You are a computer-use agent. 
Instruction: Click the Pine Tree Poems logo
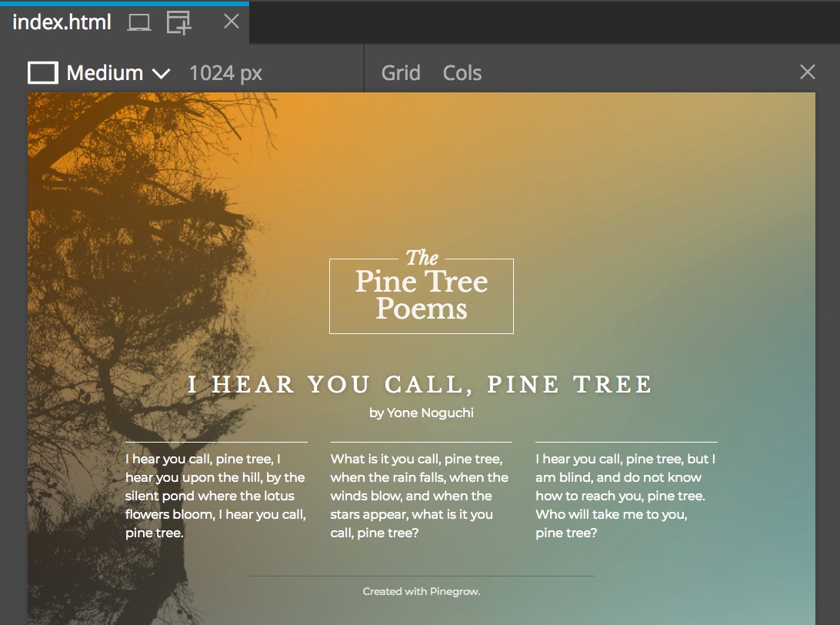[x=422, y=290]
